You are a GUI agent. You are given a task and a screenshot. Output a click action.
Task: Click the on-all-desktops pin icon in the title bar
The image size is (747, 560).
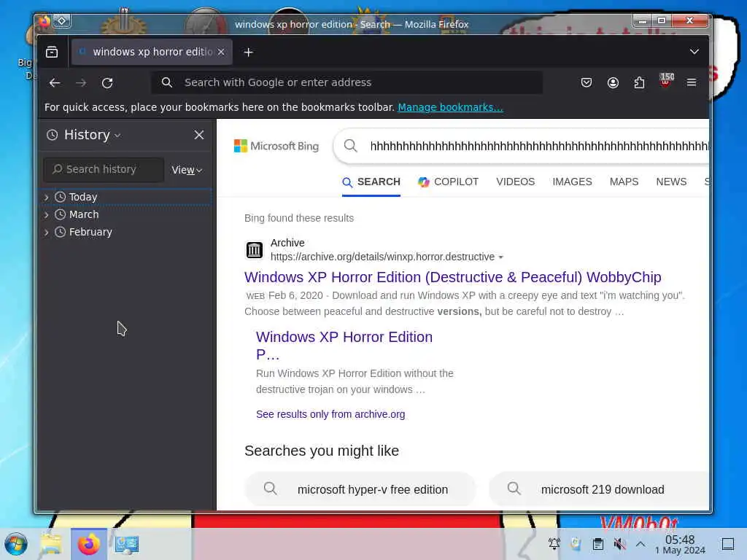(62, 21)
